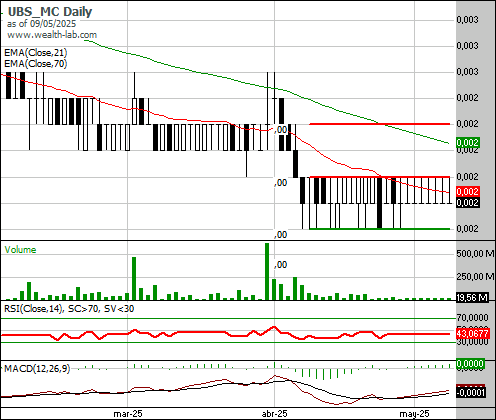Select the EMA(Close,70) legend label
Image resolution: width=496 pixels, height=420 pixels.
(36, 64)
